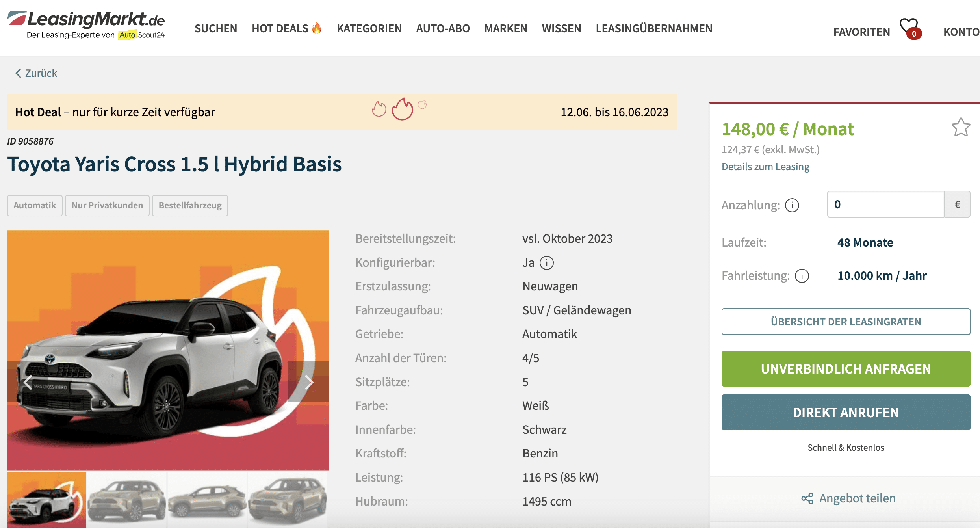Open ÜBERSICHT DER LEASINGRATEN
This screenshot has height=528, width=980.
tap(846, 322)
